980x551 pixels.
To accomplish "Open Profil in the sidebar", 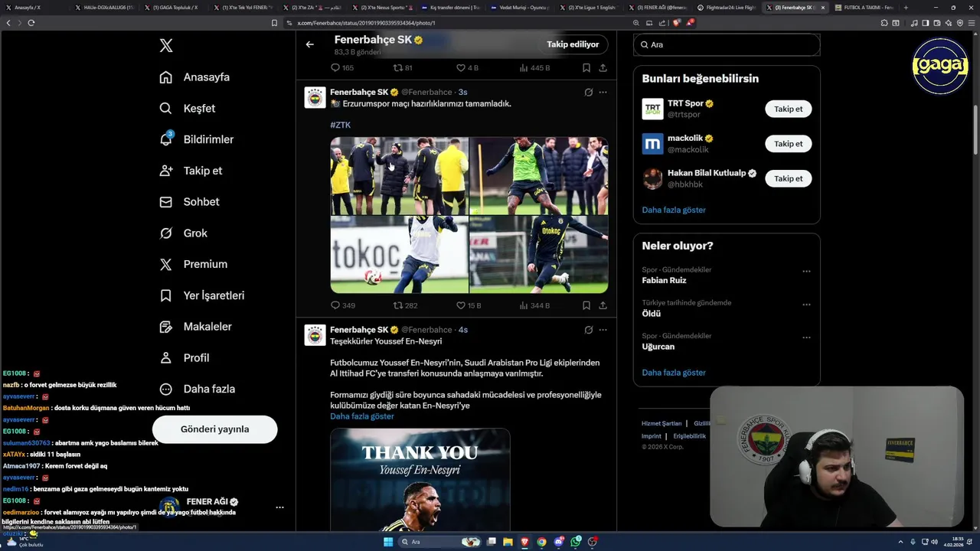I will click(184, 357).
